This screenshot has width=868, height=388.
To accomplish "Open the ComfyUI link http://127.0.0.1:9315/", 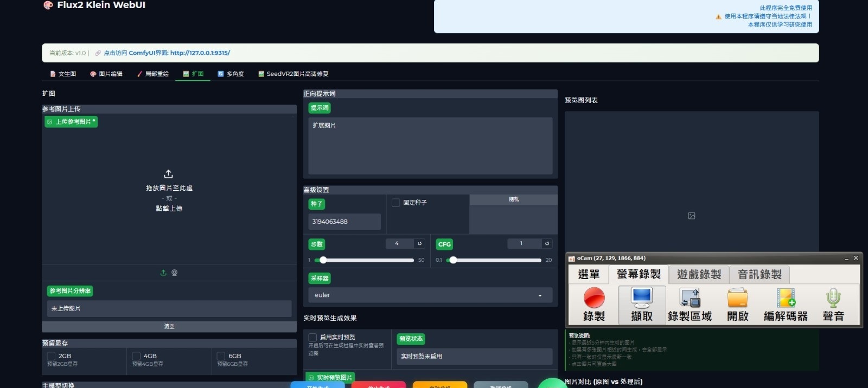I will click(x=200, y=53).
